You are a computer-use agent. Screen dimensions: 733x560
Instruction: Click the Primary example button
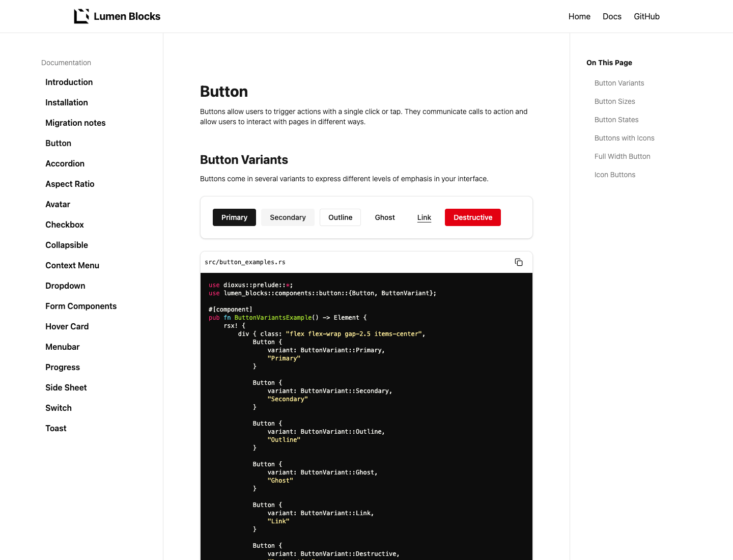coord(234,217)
